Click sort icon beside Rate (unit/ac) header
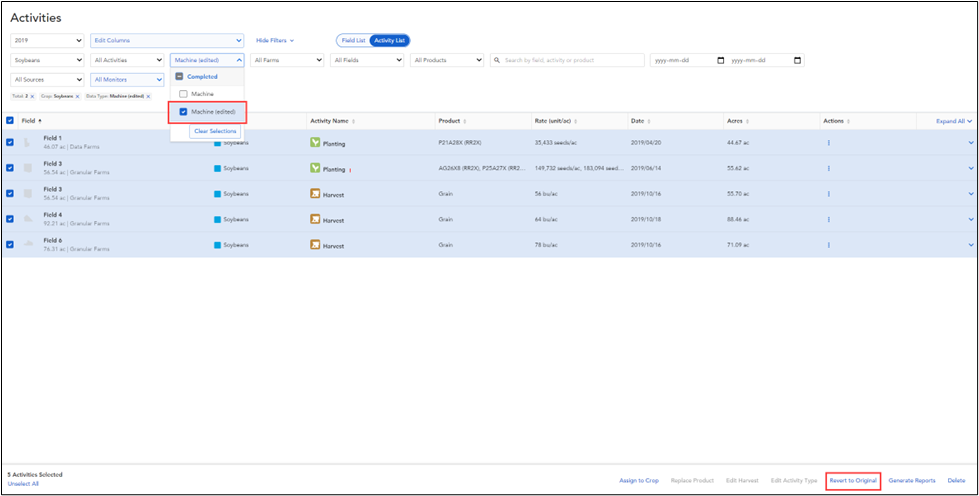The image size is (979, 496). [x=576, y=121]
